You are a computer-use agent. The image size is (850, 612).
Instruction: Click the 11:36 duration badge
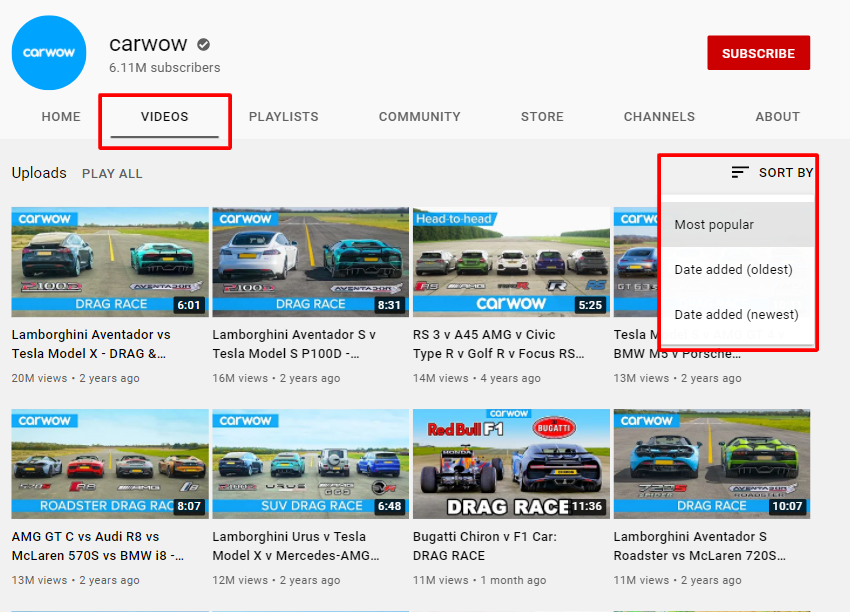587,506
